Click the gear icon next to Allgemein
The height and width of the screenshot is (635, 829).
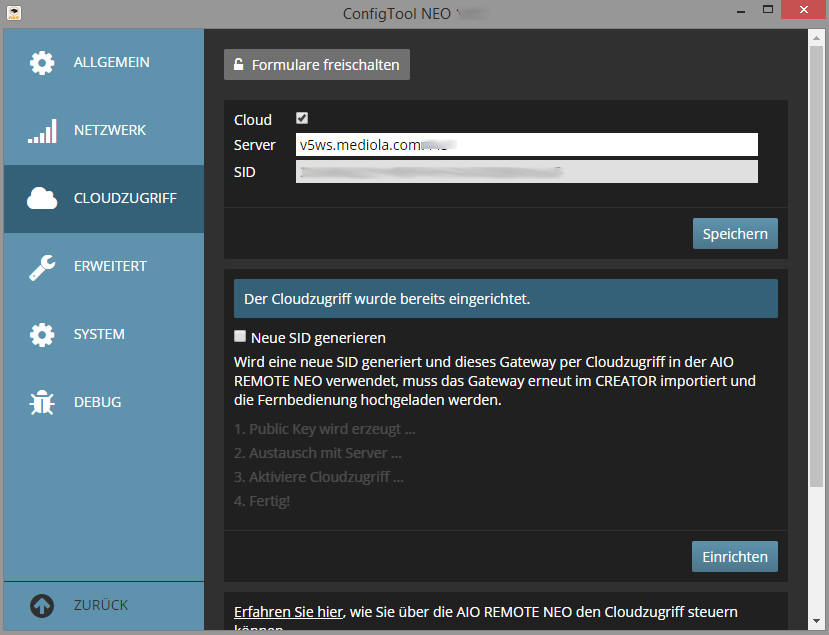[x=42, y=63]
